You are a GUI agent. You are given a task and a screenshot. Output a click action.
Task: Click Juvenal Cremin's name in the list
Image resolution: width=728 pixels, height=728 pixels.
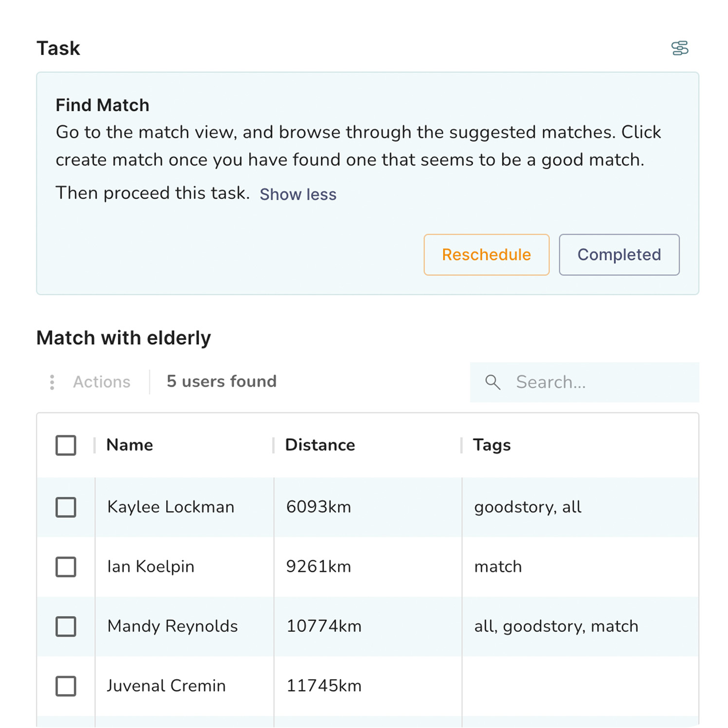pyautogui.click(x=166, y=686)
